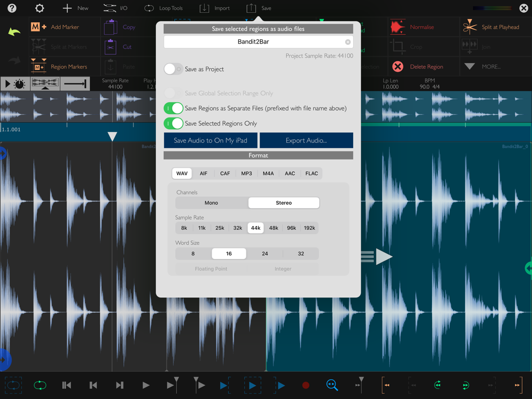This screenshot has height=399, width=532.
Task: Open the I/O routing menu
Action: [x=115, y=8]
